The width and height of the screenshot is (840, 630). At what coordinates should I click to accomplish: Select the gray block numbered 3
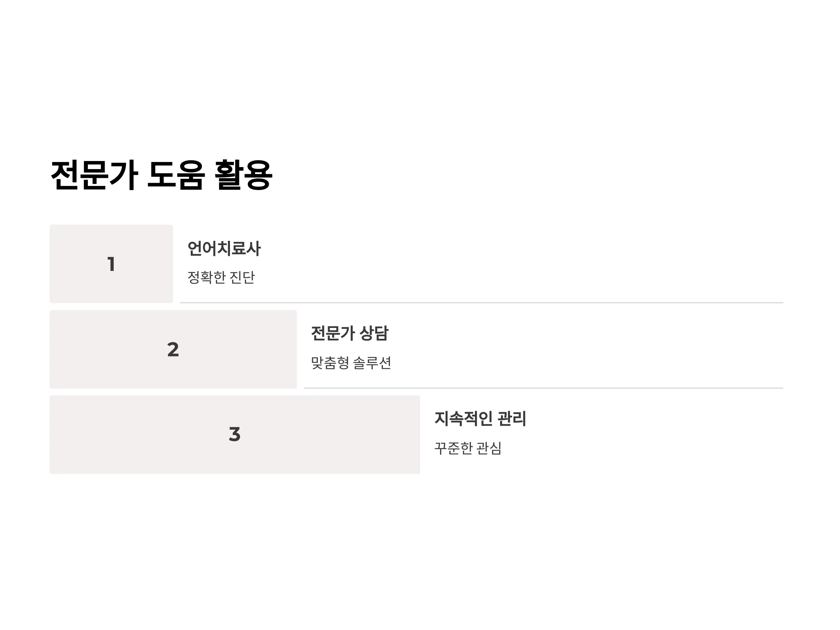point(235,434)
